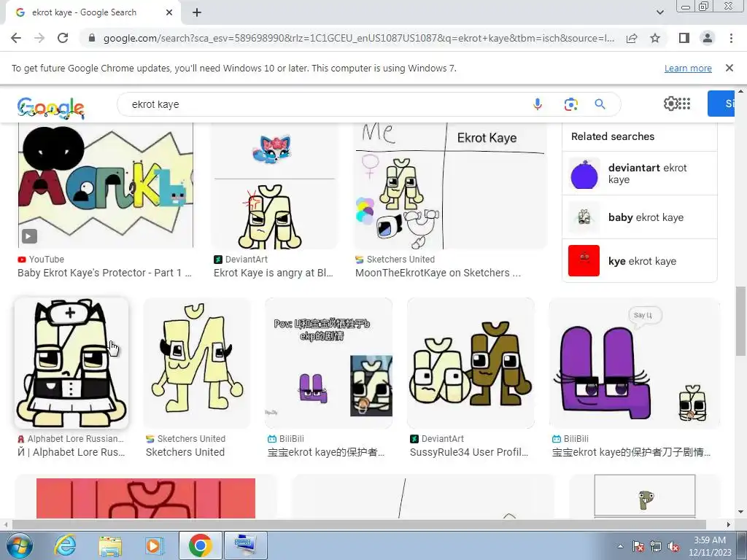Open the Chrome profile menu
747x560 pixels.
708,38
